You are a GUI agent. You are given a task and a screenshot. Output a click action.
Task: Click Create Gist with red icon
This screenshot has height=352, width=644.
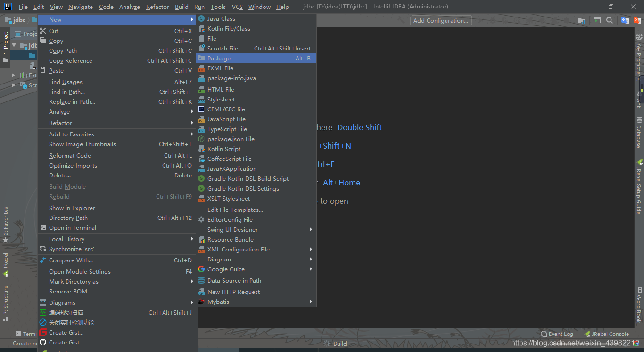click(117, 332)
